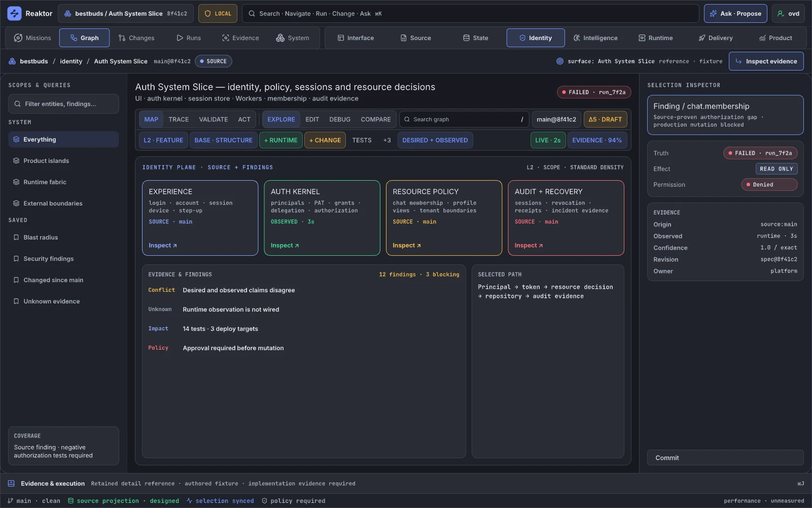Open the main@8f41c2 revision selector
The width and height of the screenshot is (812, 508).
point(556,120)
